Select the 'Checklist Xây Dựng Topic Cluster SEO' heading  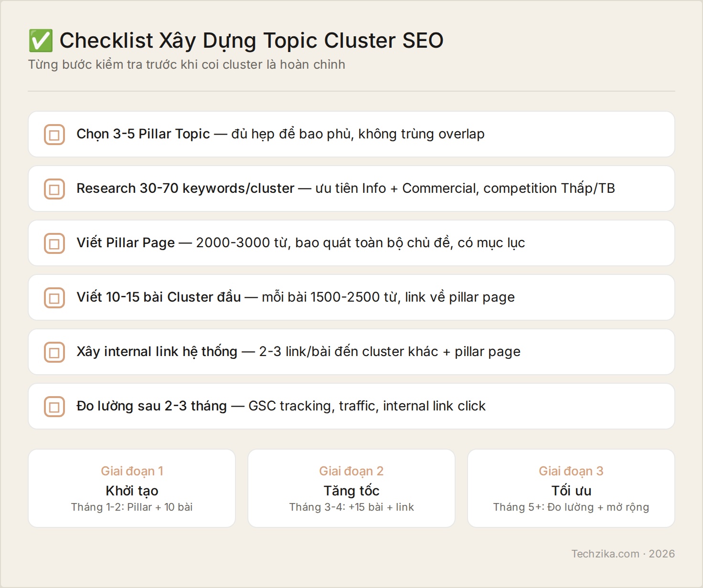point(251,41)
